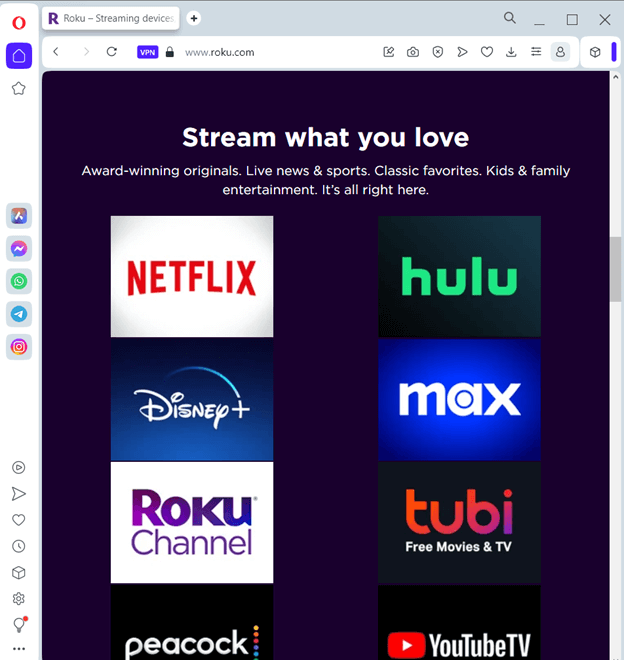Take a snapshot with camera icon
Viewport: 624px width, 660px height.
click(413, 52)
